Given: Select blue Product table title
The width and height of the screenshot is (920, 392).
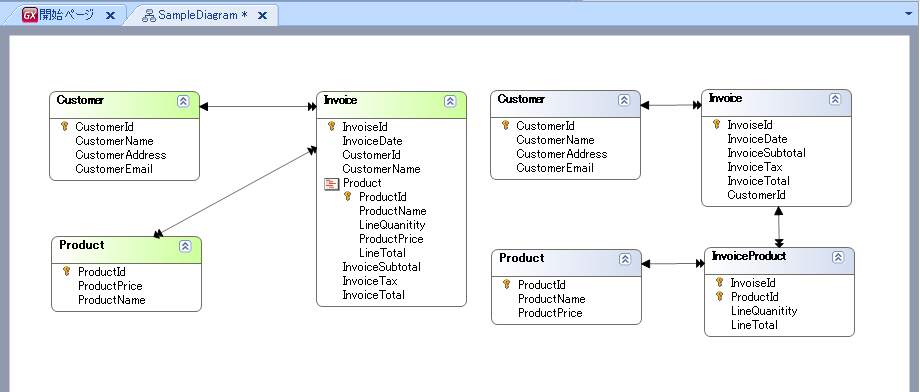Looking at the screenshot, I should tap(522, 258).
